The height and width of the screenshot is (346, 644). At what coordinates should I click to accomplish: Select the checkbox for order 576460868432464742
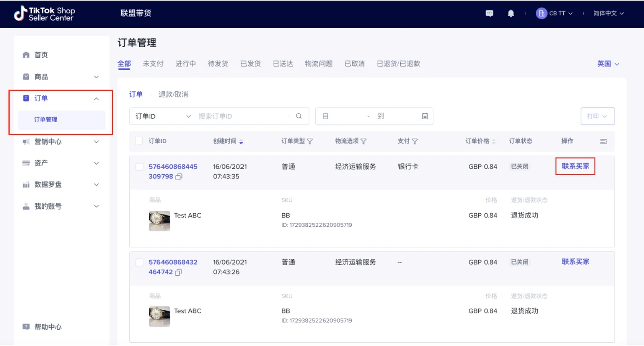pos(140,262)
